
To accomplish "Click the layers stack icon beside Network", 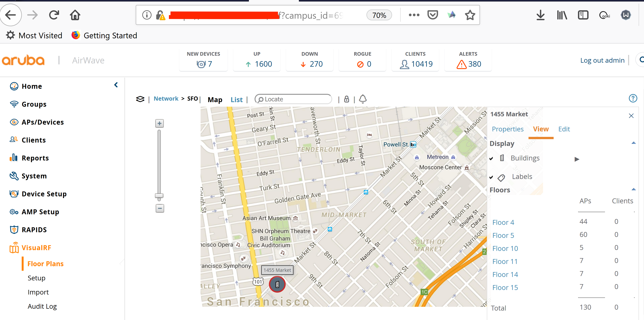I will 140,99.
